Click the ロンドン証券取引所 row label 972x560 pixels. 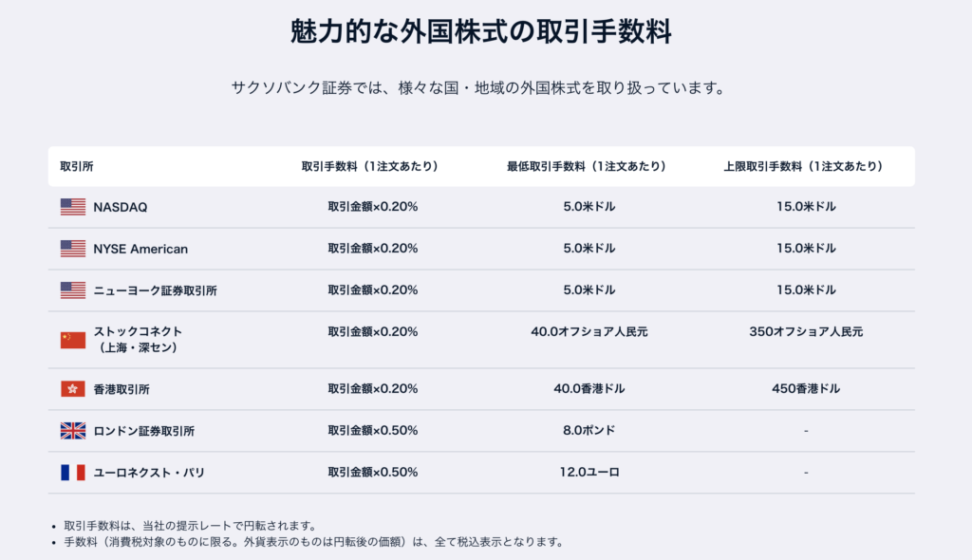click(144, 431)
